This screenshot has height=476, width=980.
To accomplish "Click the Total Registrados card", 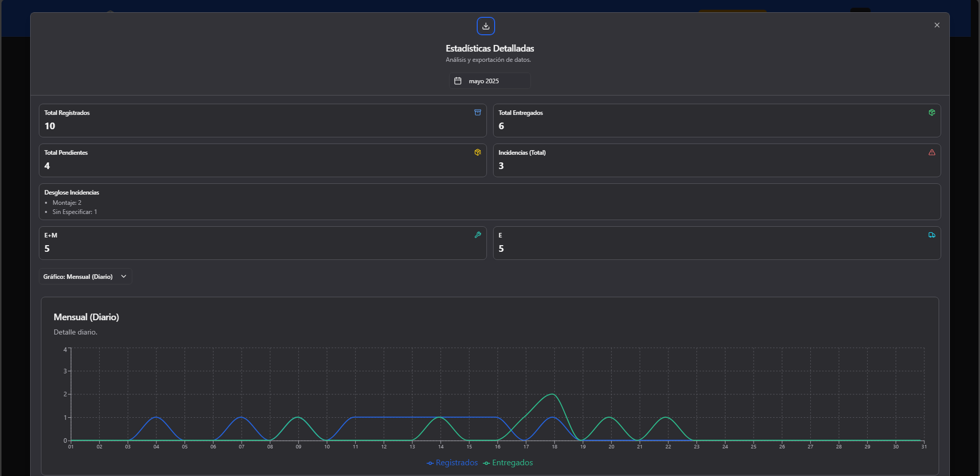I will pos(262,121).
